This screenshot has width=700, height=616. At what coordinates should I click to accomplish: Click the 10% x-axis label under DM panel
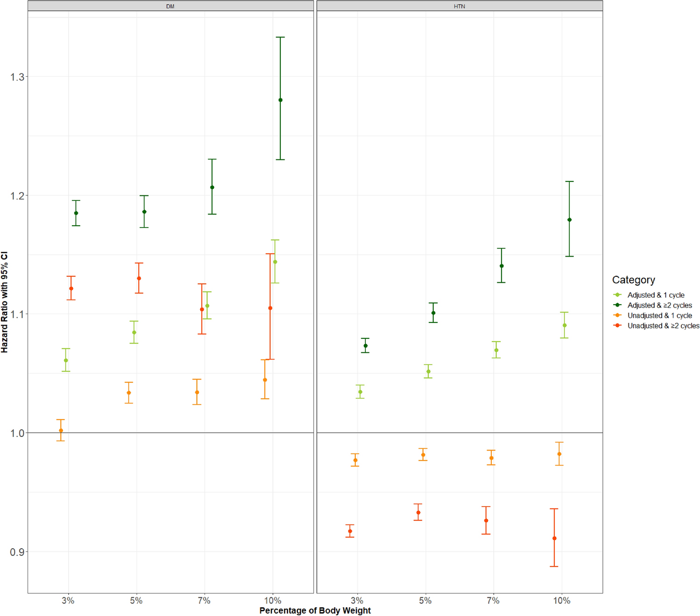click(272, 601)
